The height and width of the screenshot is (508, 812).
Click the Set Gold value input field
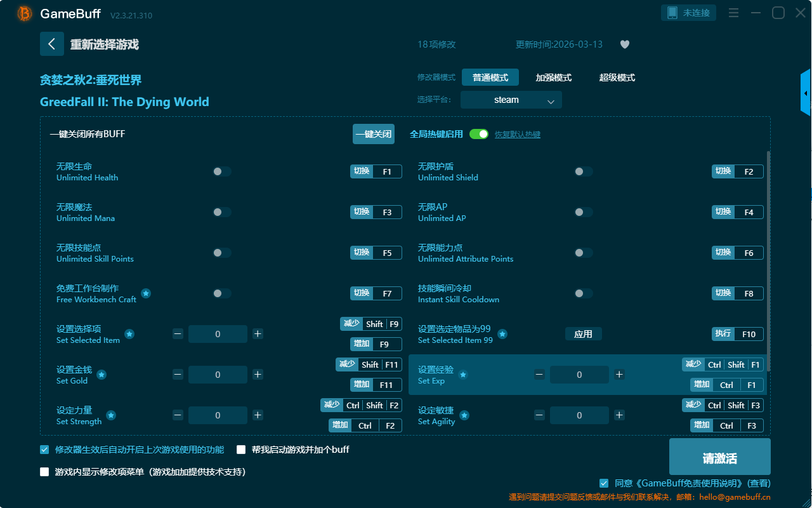coord(218,375)
